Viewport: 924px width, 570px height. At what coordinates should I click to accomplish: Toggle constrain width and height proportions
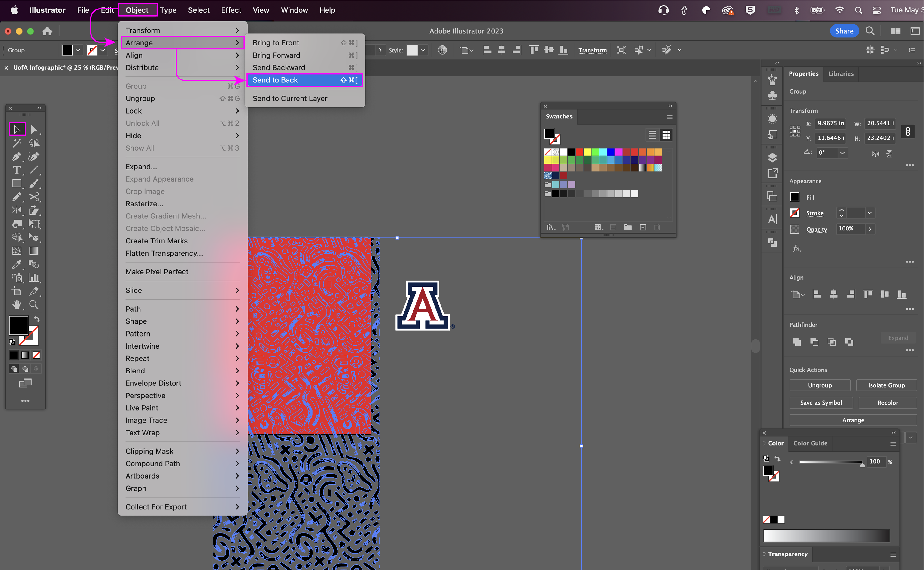[x=908, y=131]
